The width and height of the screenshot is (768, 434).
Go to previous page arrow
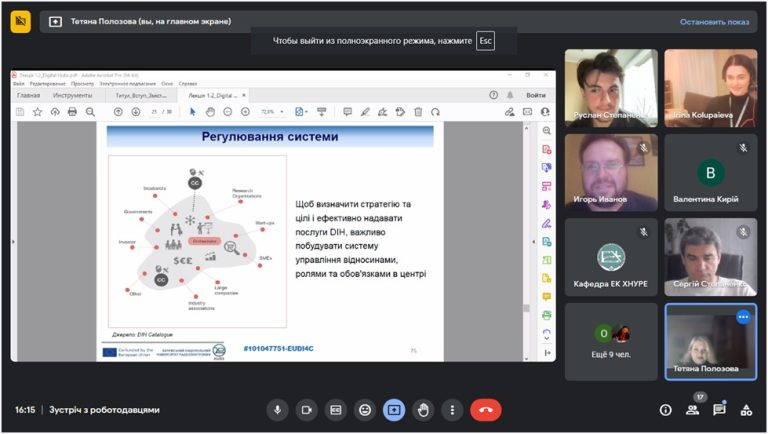tap(118, 112)
